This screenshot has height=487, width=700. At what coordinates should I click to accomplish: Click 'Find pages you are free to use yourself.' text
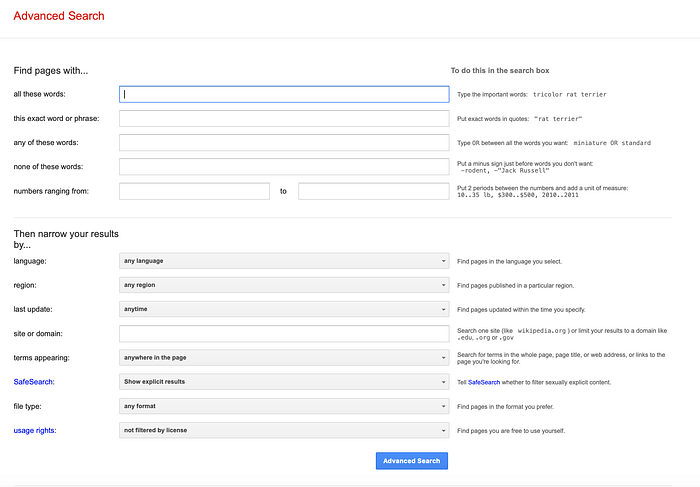coord(511,431)
